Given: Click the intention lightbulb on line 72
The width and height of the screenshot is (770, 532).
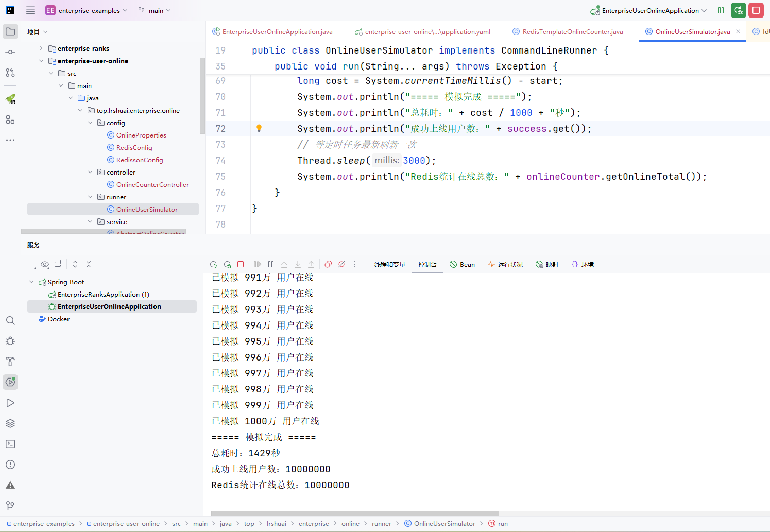Looking at the screenshot, I should 259,128.
